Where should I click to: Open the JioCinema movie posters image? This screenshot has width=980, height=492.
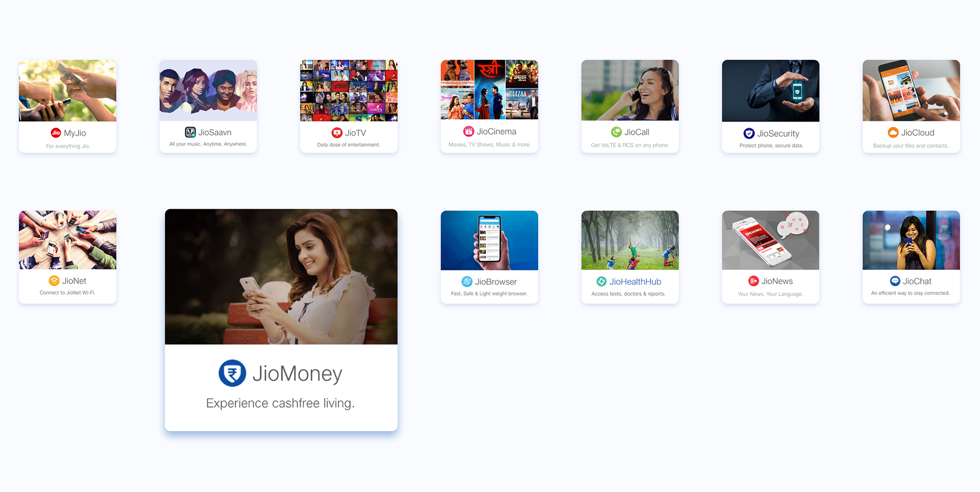[489, 90]
